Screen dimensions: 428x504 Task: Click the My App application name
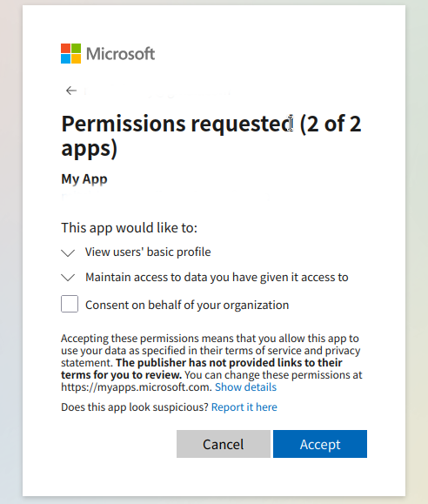tap(84, 179)
